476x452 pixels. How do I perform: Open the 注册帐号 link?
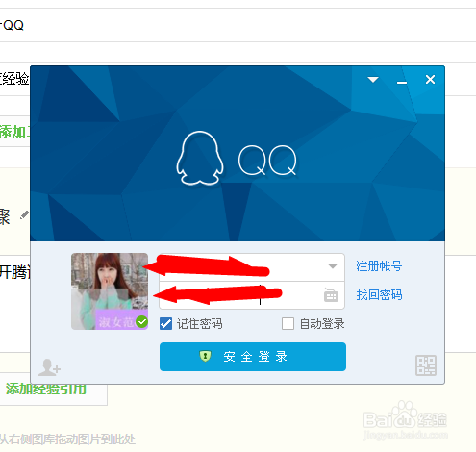[379, 266]
